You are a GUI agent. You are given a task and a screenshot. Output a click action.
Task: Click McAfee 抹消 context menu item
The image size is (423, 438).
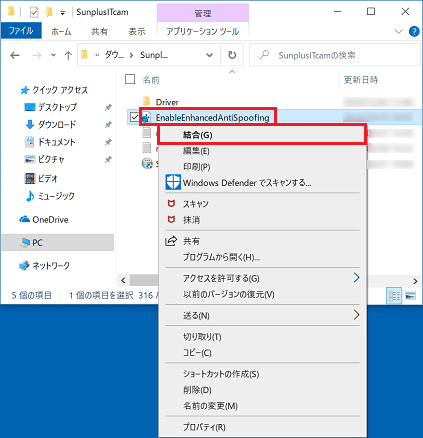coord(262,220)
